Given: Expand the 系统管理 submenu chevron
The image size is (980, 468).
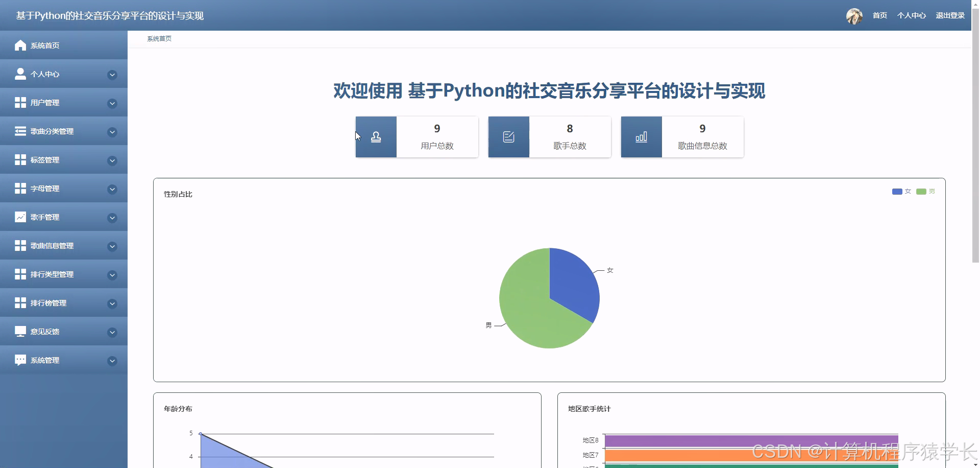Looking at the screenshot, I should 112,361.
